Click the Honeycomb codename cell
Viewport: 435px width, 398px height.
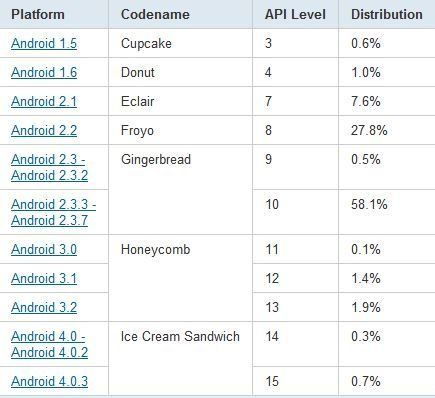click(156, 249)
